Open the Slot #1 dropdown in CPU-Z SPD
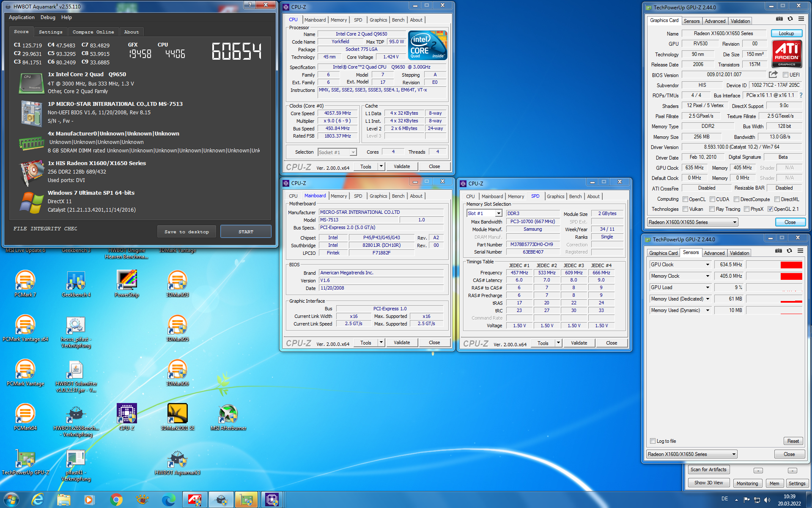Screen dimensions: 812x508 pyautogui.click(x=499, y=213)
